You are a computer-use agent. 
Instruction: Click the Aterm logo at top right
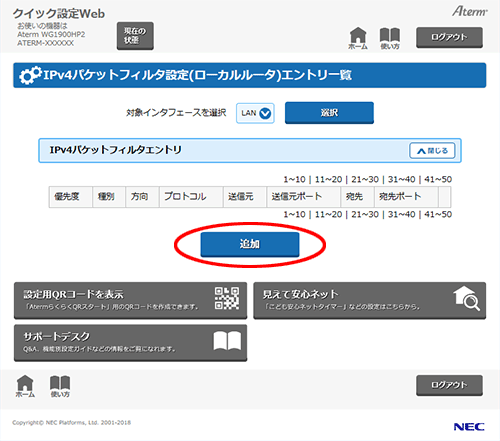(470, 11)
